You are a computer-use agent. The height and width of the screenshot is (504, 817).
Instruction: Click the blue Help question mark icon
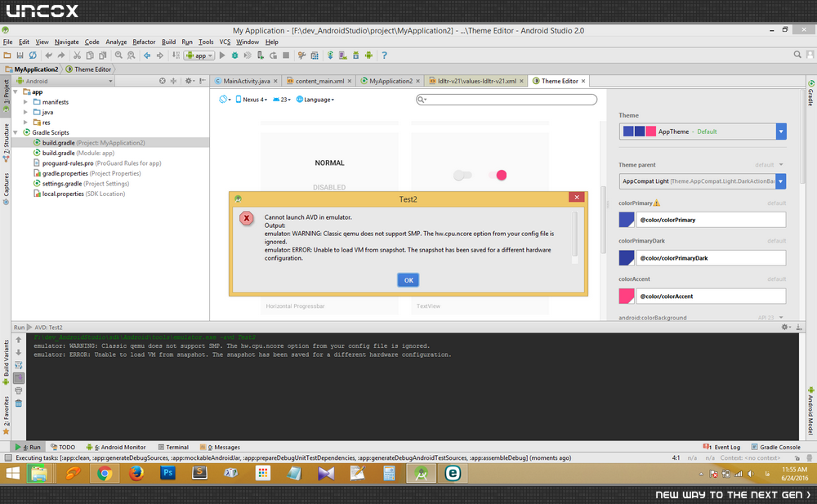385,56
